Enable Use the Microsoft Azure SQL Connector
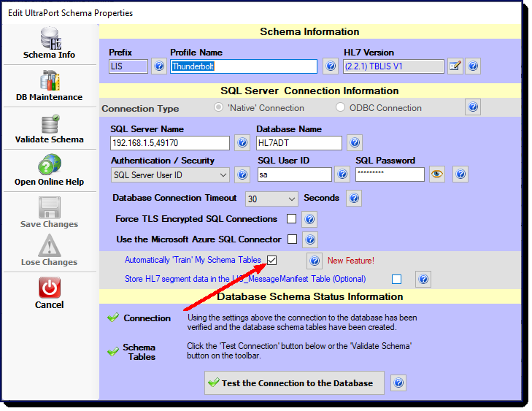The width and height of the screenshot is (532, 411). click(292, 239)
